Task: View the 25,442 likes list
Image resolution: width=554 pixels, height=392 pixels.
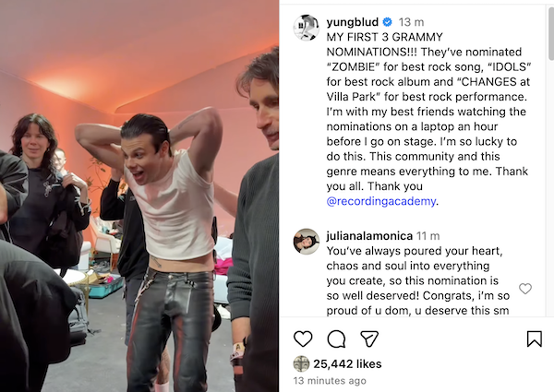Action: coord(347,363)
